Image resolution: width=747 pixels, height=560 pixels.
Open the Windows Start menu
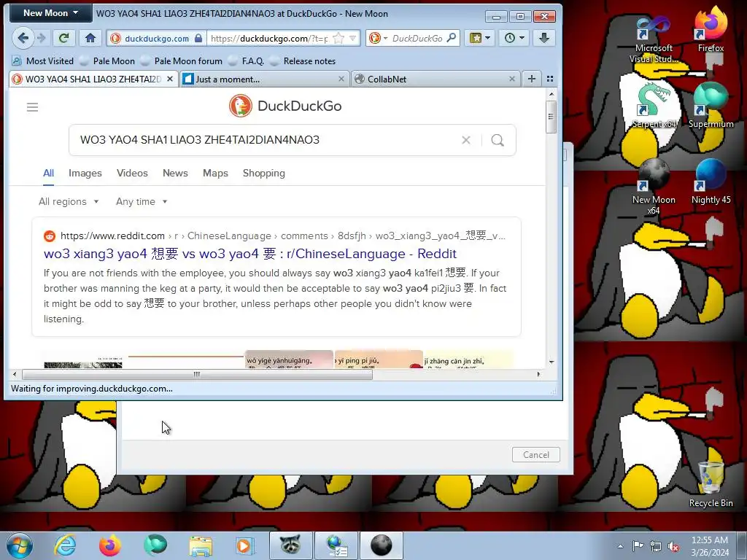[20, 545]
